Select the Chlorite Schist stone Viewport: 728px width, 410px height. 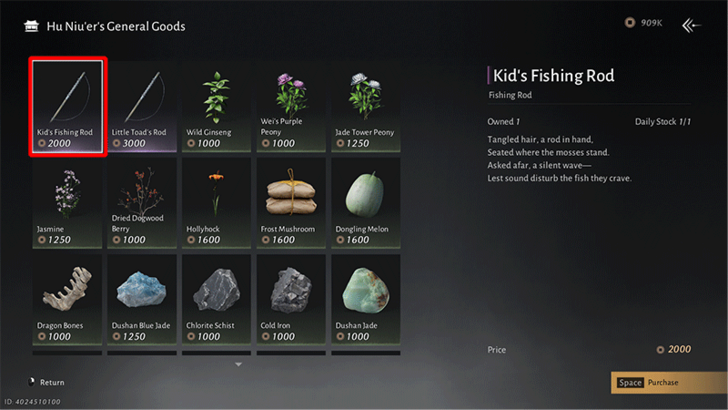click(x=217, y=298)
